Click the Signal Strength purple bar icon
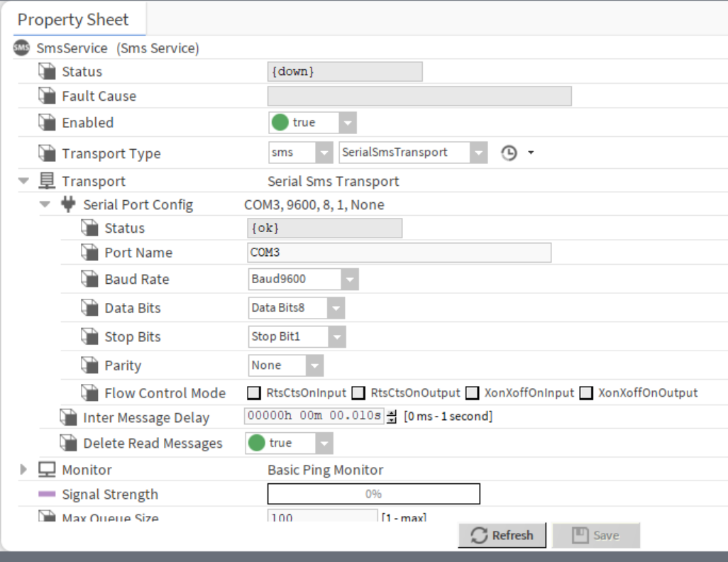 point(47,495)
